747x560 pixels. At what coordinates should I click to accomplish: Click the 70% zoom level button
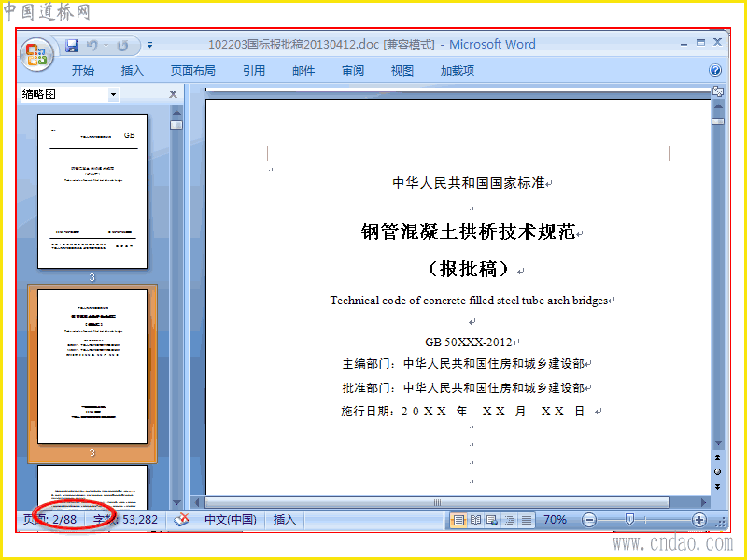(x=555, y=520)
